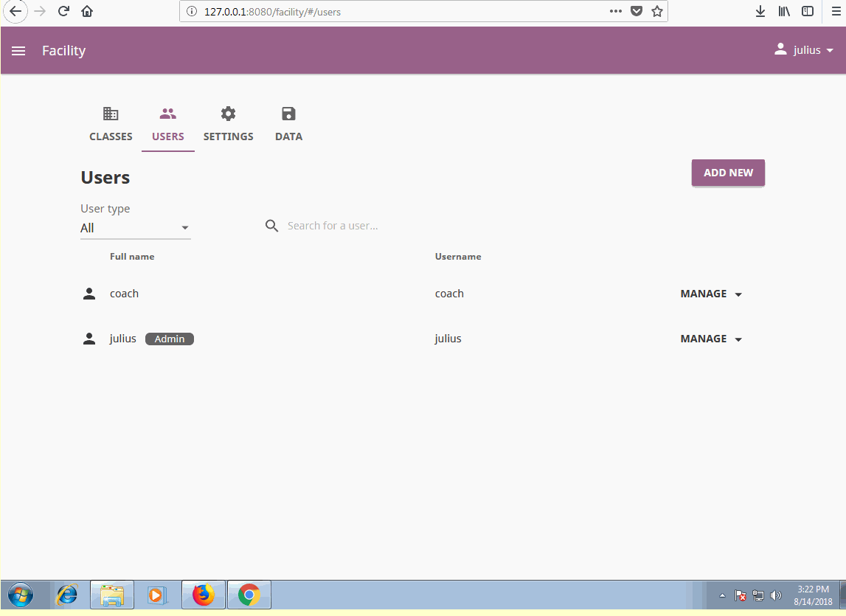The image size is (846, 616).
Task: Click the coach username cell
Action: (449, 294)
